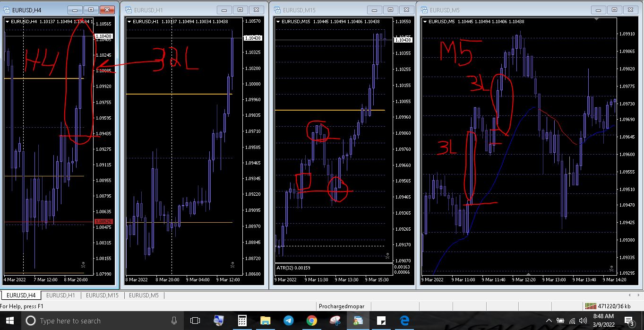This screenshot has height=330, width=644.
Task: Click the '9 Mar 12:20' label on M5 time axis
Action: (524, 279)
